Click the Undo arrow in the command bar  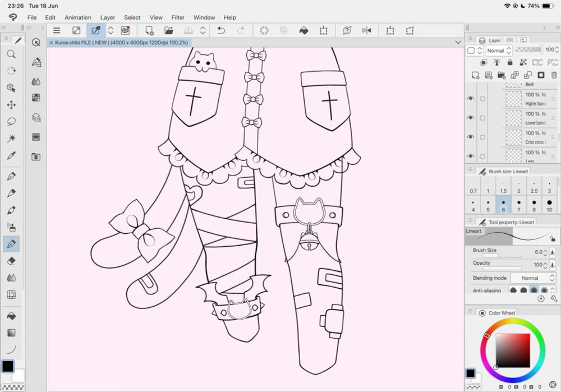[x=221, y=30]
